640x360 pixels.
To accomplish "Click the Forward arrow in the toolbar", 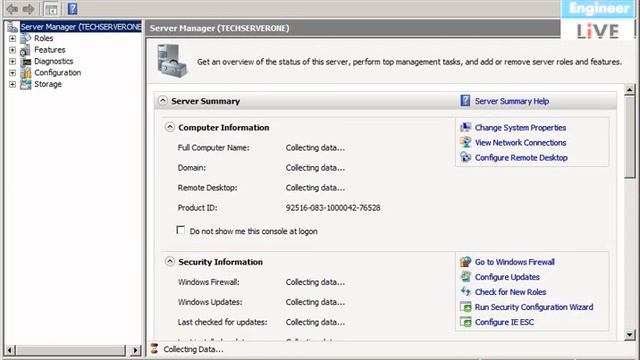I will [x=29, y=9].
